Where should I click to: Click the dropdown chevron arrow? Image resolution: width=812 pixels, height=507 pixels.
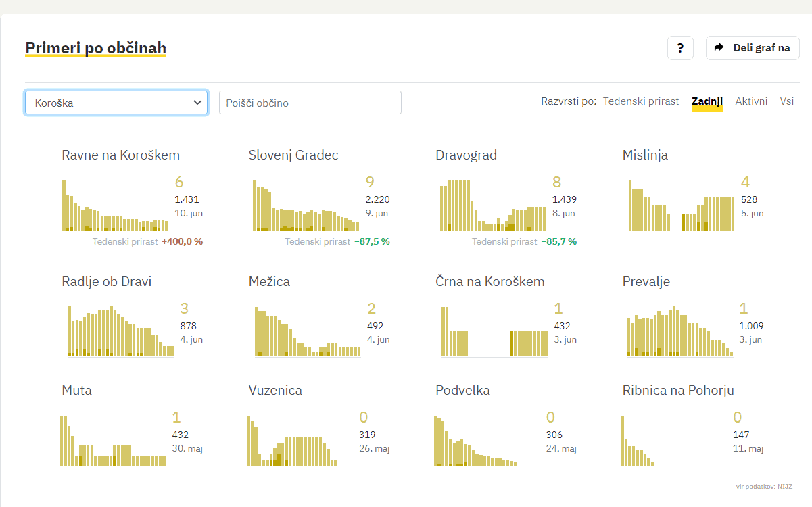coord(197,103)
